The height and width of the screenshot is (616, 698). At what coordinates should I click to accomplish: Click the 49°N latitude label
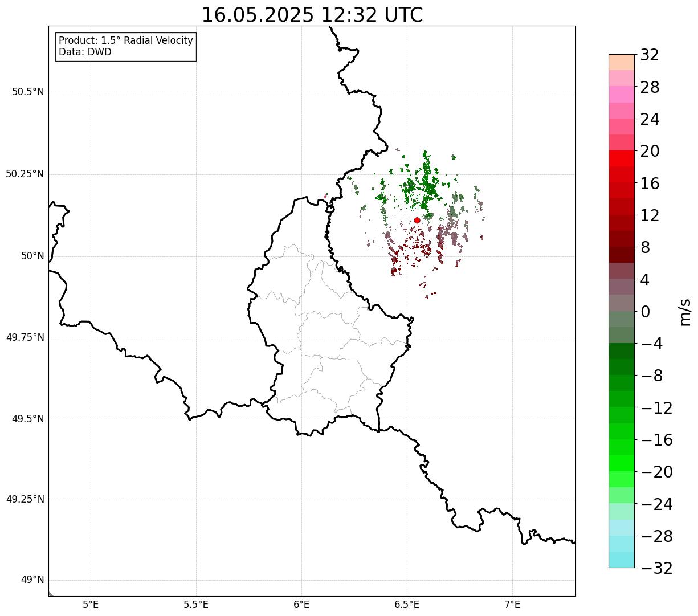click(x=32, y=580)
